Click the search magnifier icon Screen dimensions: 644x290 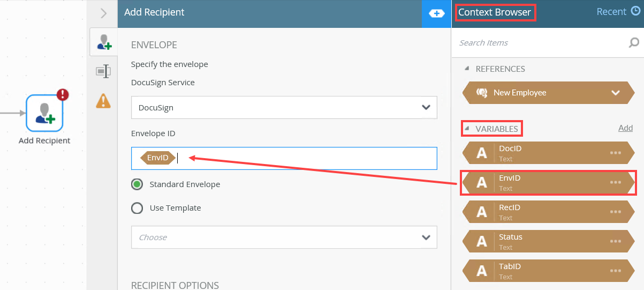[x=634, y=43]
